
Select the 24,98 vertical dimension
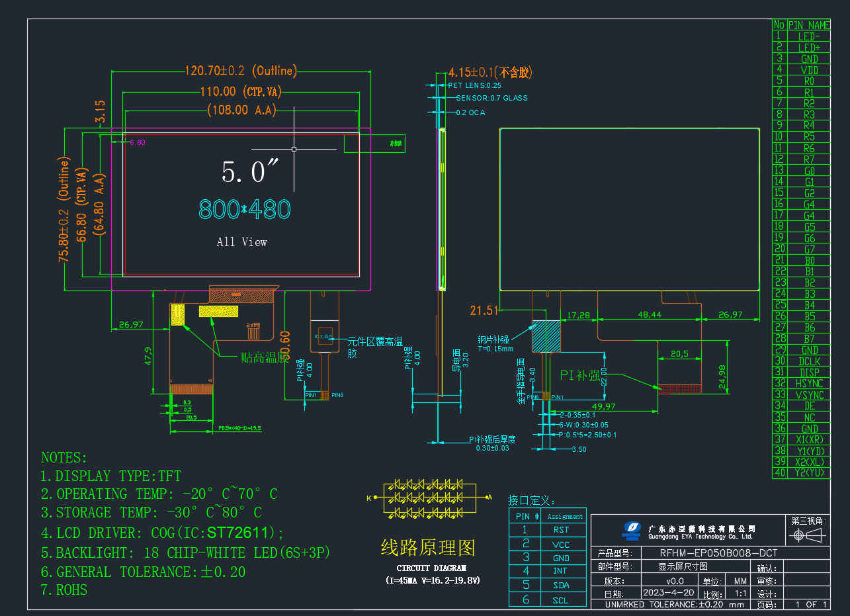coord(721,377)
